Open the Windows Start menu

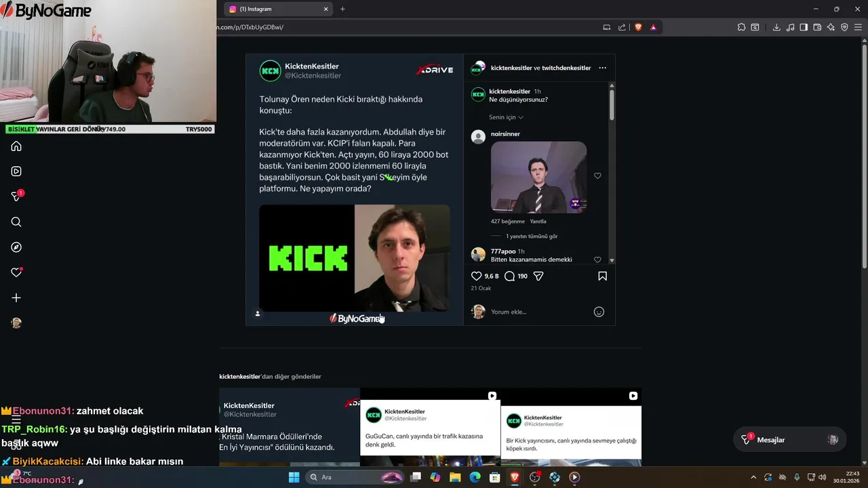(294, 477)
